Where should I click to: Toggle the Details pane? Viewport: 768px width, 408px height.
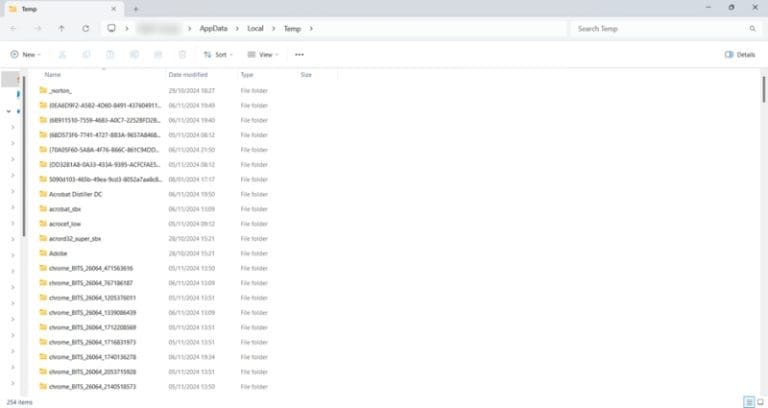click(740, 55)
